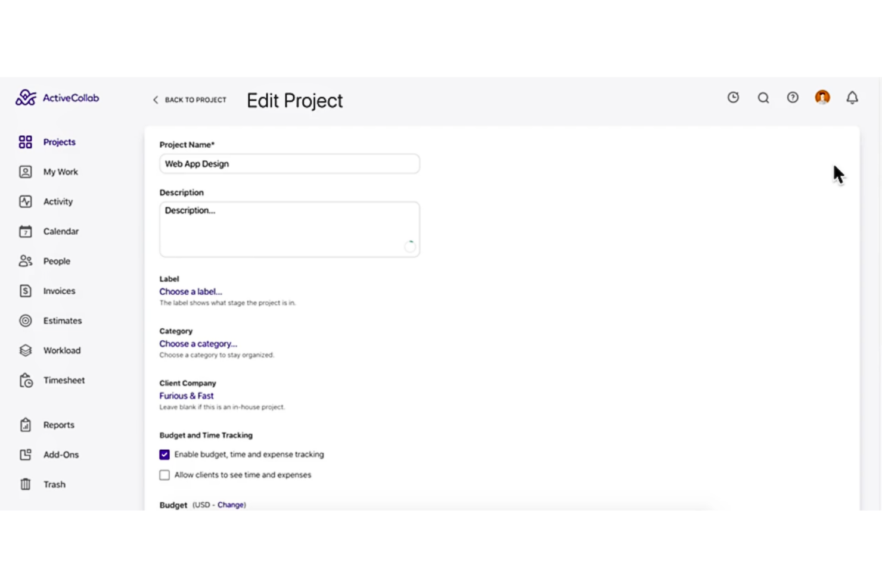Open the clock history icon in top bar
Screen dimensions: 882x588
[733, 97]
